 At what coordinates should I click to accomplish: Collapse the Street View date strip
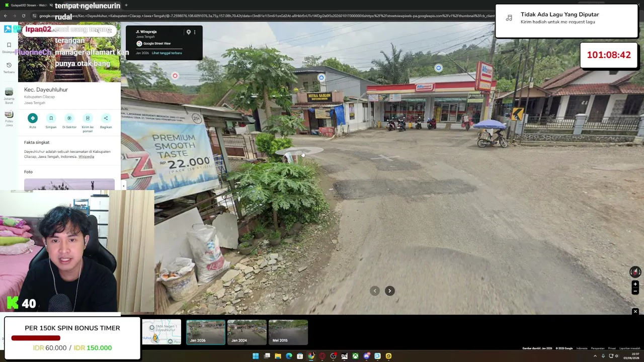(635, 312)
